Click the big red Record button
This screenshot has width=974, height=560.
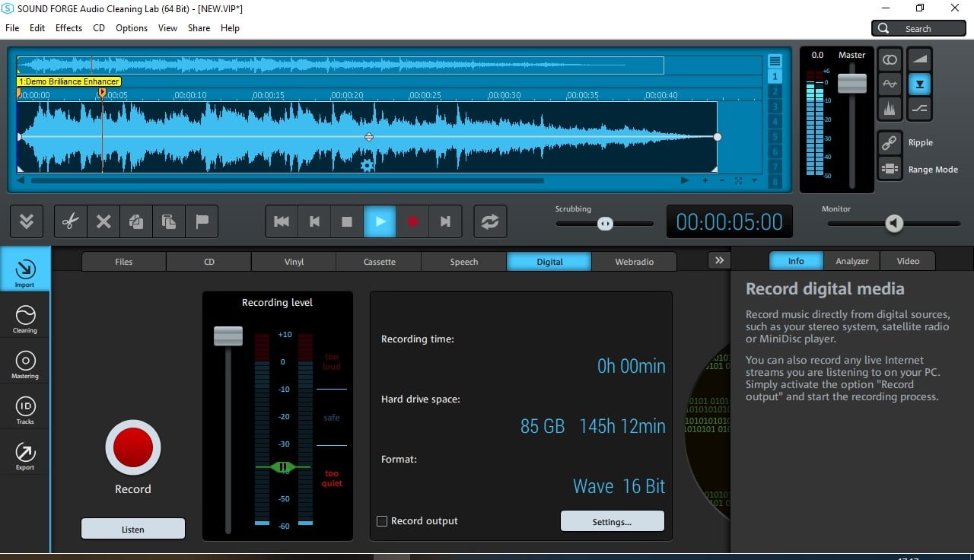133,447
